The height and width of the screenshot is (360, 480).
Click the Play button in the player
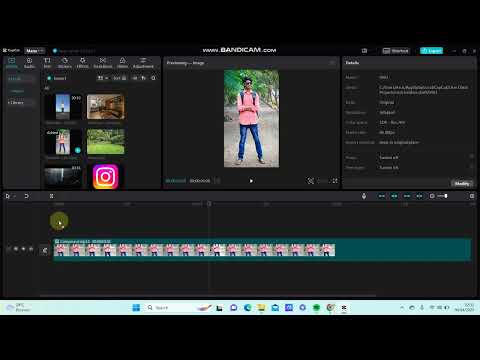(251, 181)
